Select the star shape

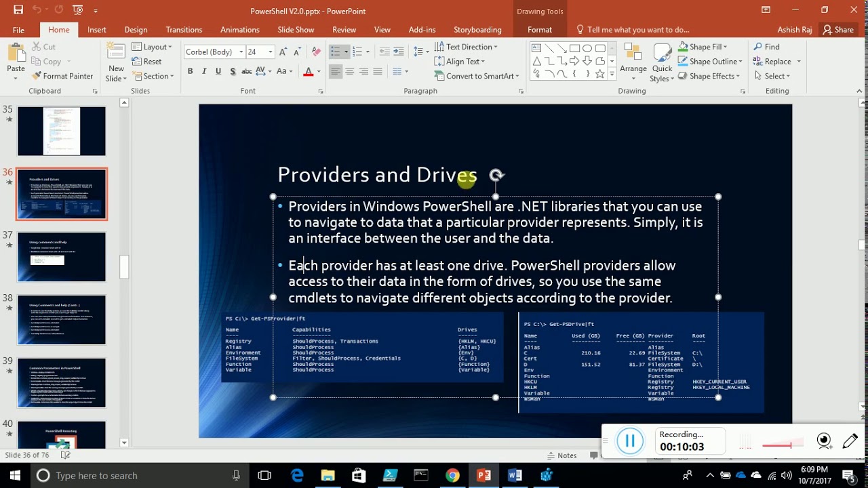pos(600,74)
